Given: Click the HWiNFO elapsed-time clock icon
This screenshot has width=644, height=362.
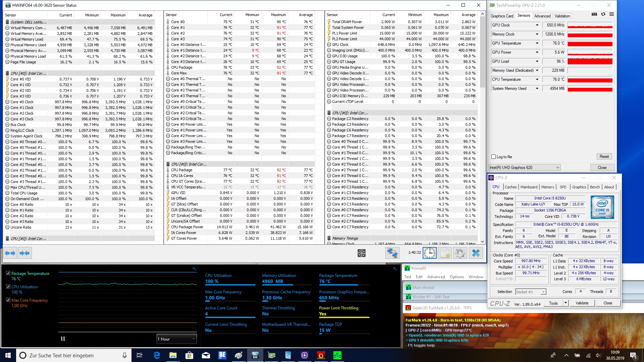Looking at the screenshot, I should 430,253.
